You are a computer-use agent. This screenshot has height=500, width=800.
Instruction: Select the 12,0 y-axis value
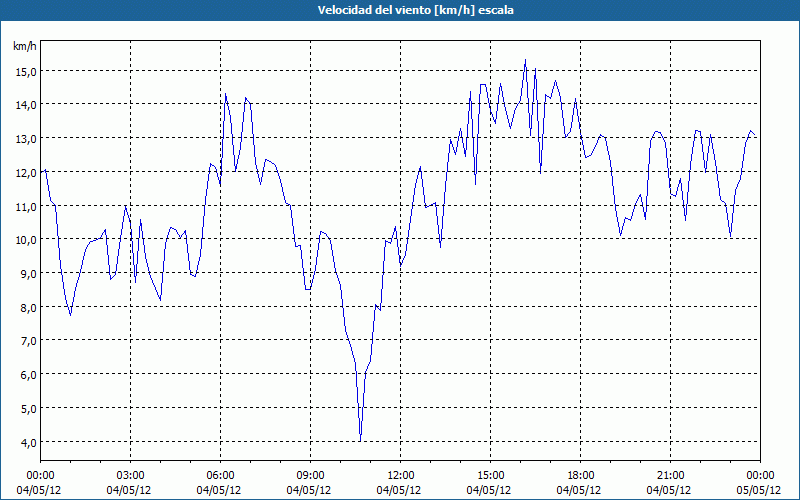[x=26, y=172]
